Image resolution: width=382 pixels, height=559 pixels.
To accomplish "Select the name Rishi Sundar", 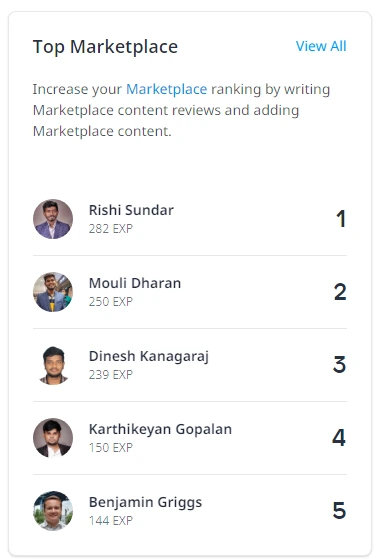I will (x=131, y=210).
